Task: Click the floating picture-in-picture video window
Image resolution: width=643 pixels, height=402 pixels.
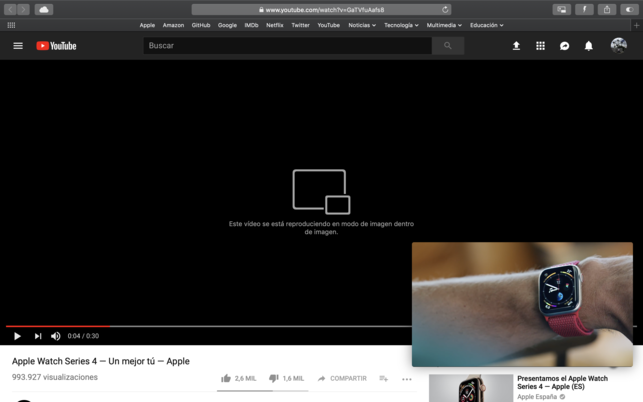Action: [x=522, y=304]
